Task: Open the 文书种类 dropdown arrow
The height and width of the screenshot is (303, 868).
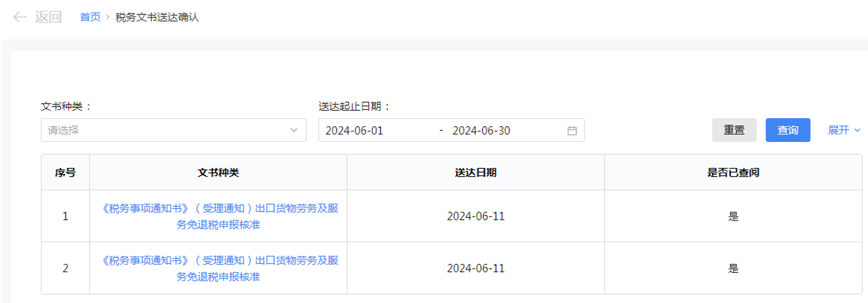Action: (294, 130)
